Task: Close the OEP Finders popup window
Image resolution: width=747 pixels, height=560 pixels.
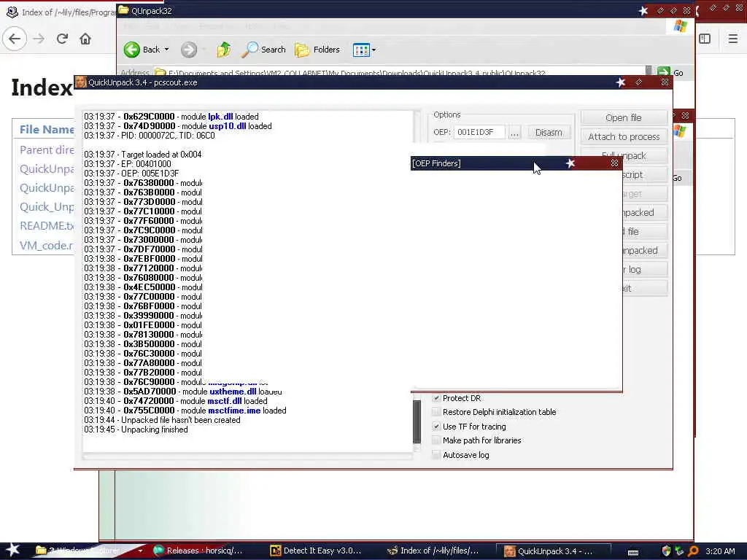Action: (x=614, y=163)
